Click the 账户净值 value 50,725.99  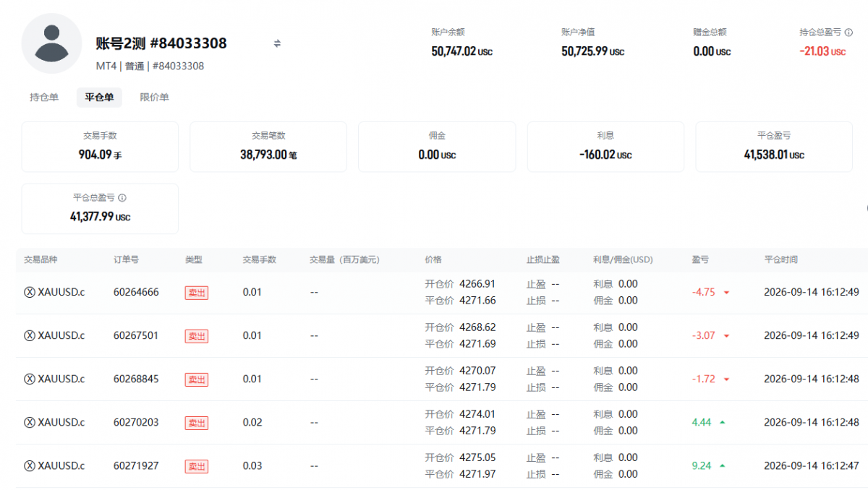click(x=592, y=51)
